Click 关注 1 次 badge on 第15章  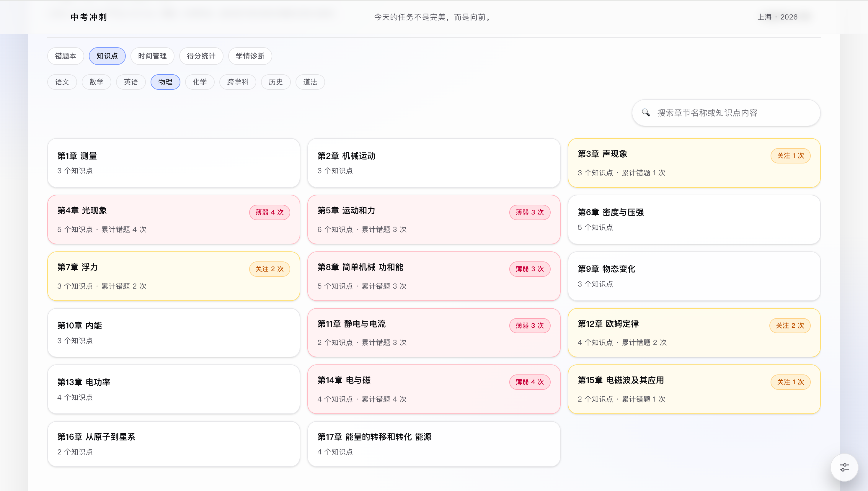coord(790,382)
